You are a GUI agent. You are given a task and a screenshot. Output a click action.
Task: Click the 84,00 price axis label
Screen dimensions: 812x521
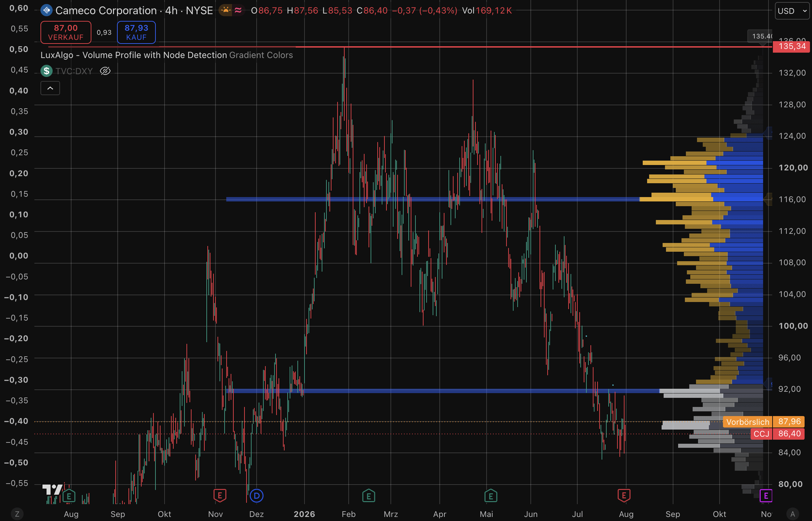pyautogui.click(x=789, y=453)
